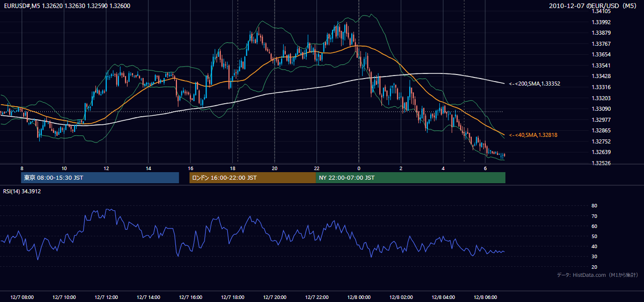Click the 12/8 00:00 time axis label
This screenshot has height=302, width=644.
(x=358, y=297)
